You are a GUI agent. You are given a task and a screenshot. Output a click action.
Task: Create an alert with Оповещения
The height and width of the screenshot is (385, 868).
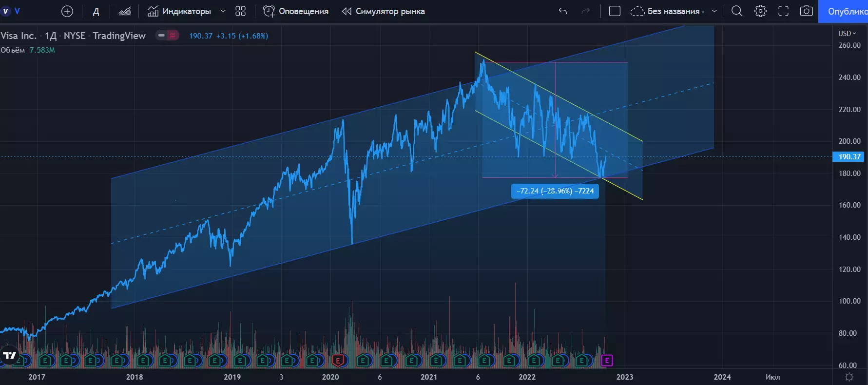click(296, 11)
